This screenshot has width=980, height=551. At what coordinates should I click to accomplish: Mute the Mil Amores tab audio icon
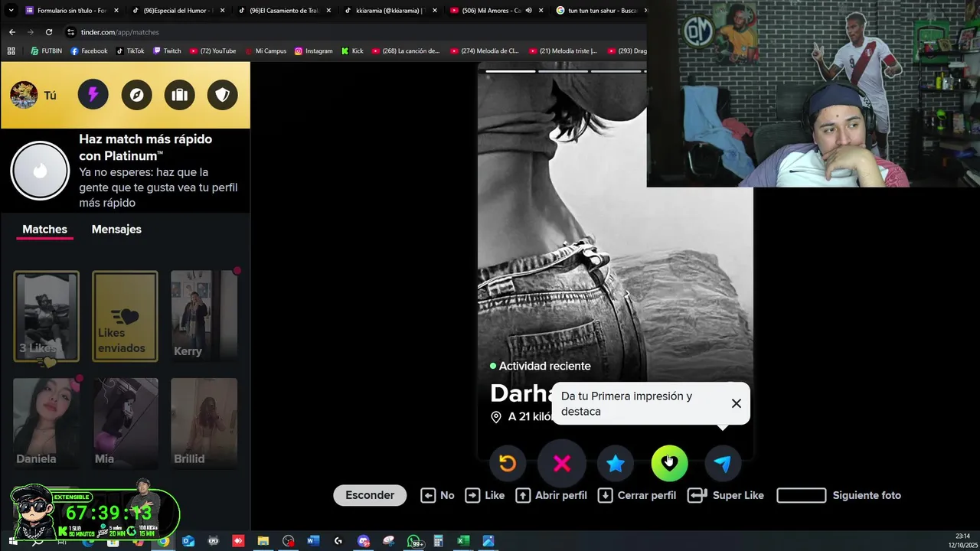[528, 11]
